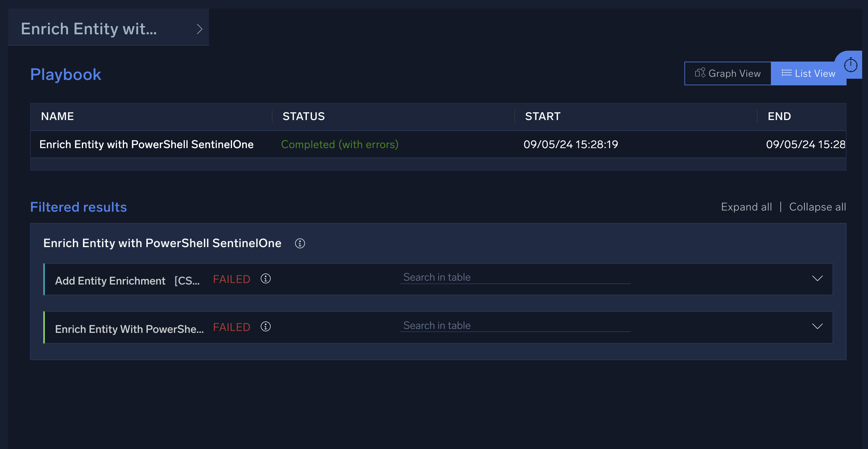Click the Completed (with errors) status
Viewport: 868px width, 449px height.
pyautogui.click(x=340, y=145)
